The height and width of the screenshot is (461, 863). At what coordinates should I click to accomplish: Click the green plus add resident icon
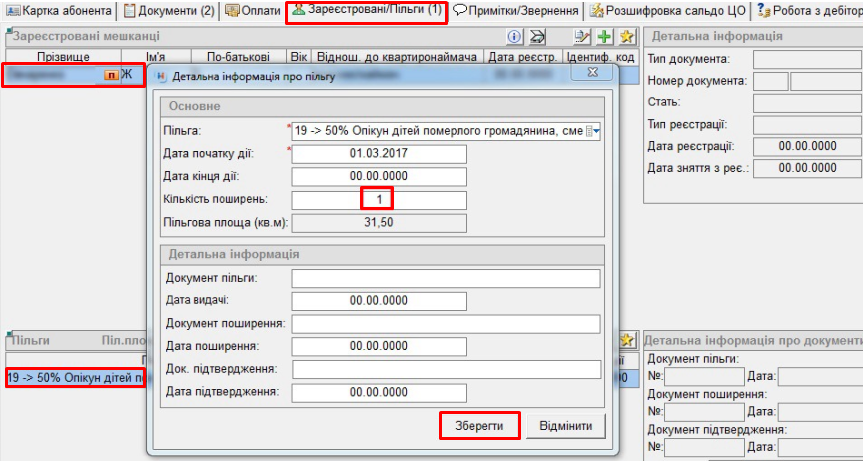coord(605,37)
